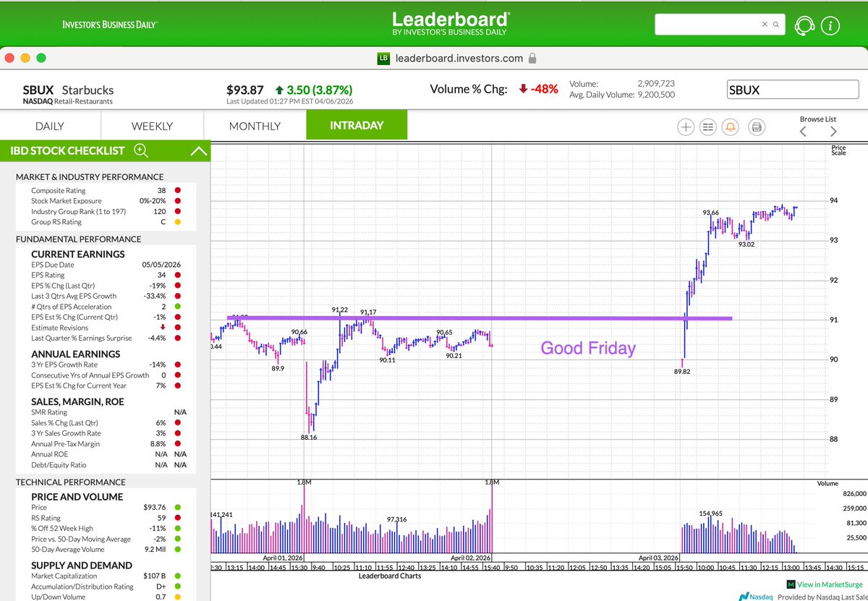Screen dimensions: 868x601
Task: Click the 3 Yr EPS Growth Rate row
Action: 105,365
